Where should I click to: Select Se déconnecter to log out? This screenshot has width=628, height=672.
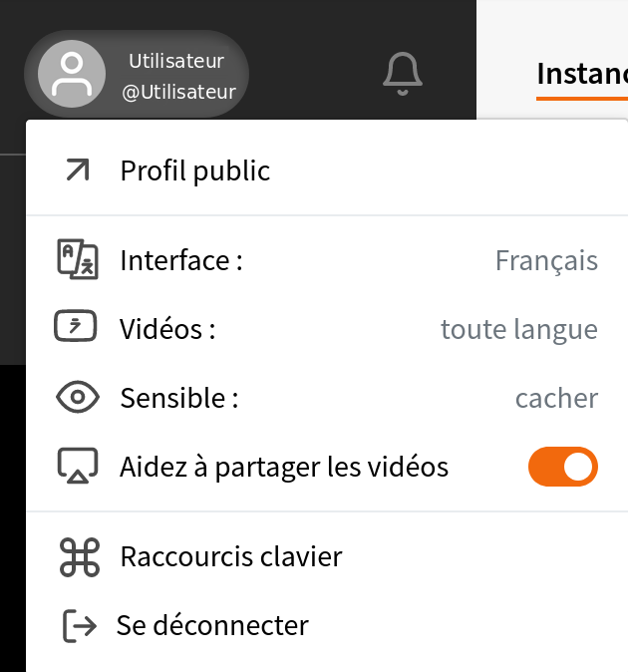212,626
